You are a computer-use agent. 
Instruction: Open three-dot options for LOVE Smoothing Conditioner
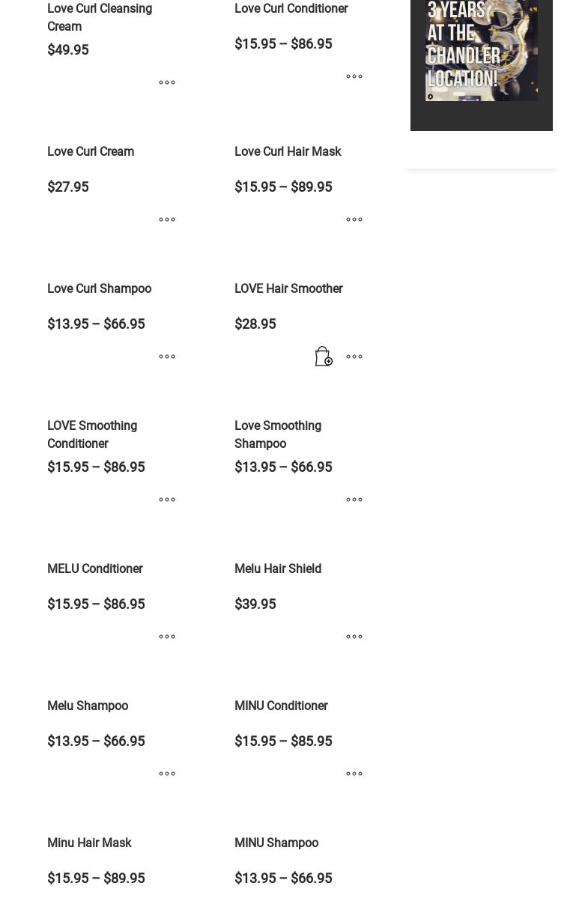tap(167, 500)
